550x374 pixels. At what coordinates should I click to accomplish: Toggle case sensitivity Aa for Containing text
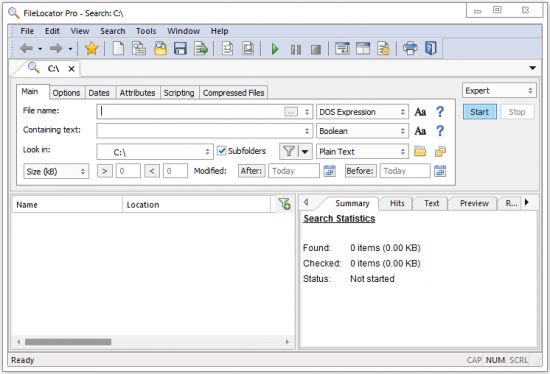click(420, 131)
